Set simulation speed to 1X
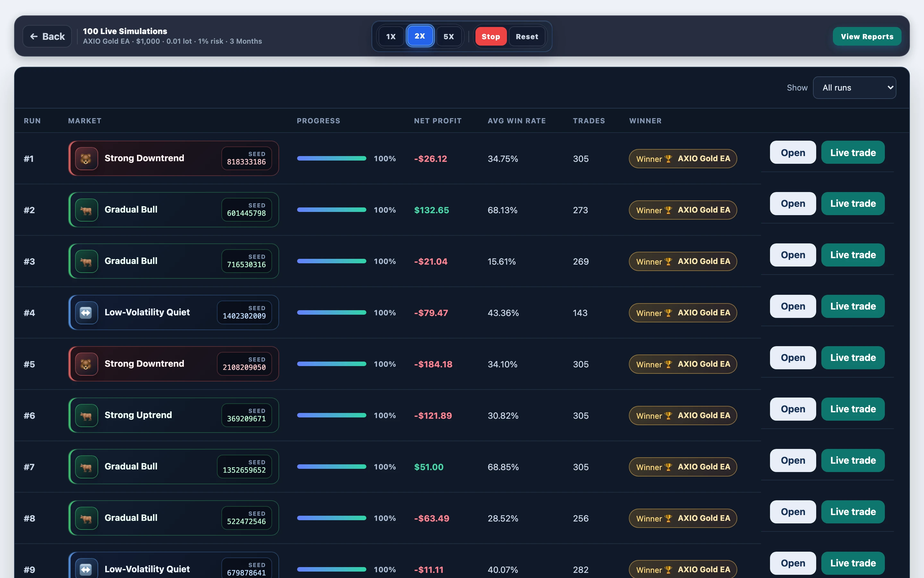 tap(391, 36)
